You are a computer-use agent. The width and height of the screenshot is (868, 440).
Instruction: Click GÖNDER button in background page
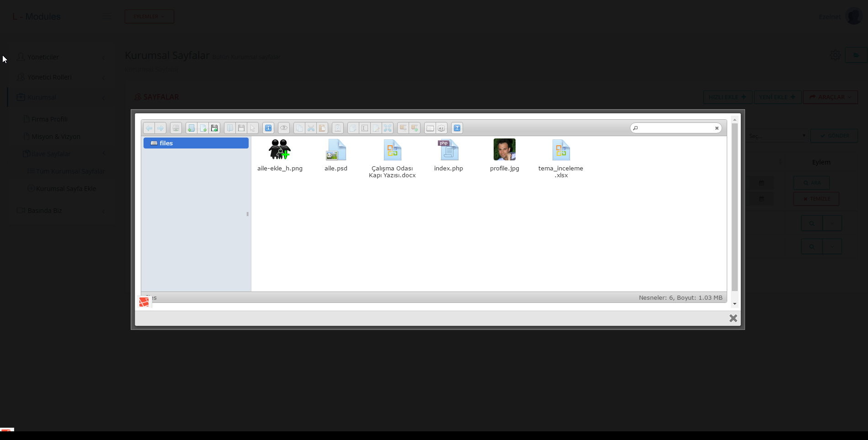pos(834,136)
